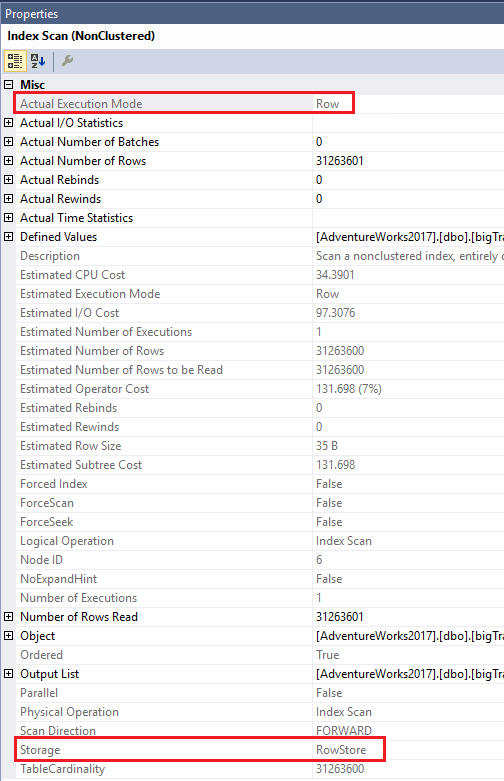Click the Properties panel title bar
Viewport: 504px width, 781px height.
click(x=252, y=13)
